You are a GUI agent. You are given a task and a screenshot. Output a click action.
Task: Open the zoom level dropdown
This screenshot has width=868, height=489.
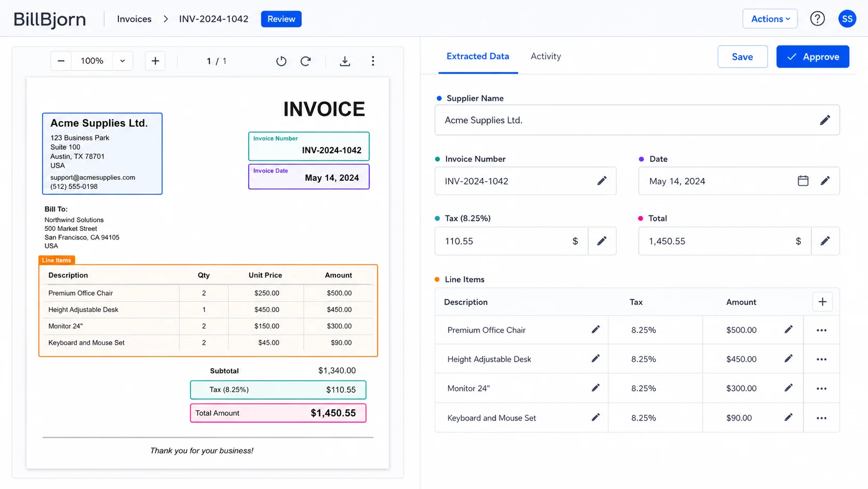[x=123, y=61]
